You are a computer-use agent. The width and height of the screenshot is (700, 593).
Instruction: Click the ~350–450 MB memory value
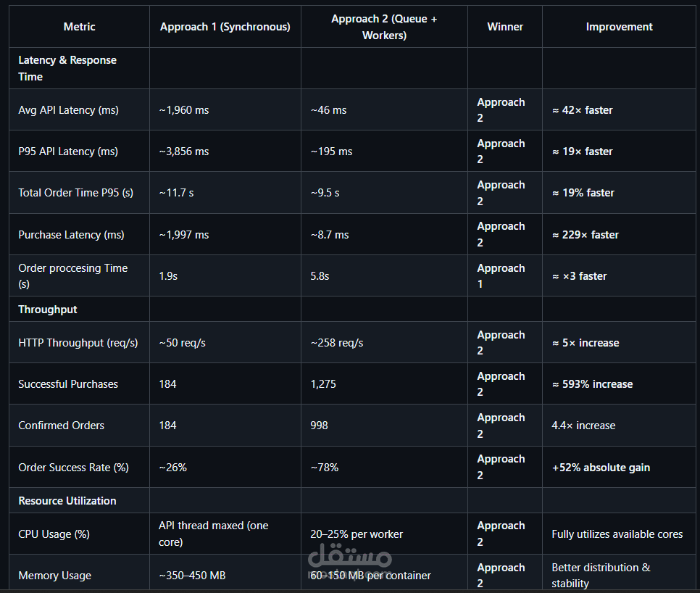pos(192,576)
